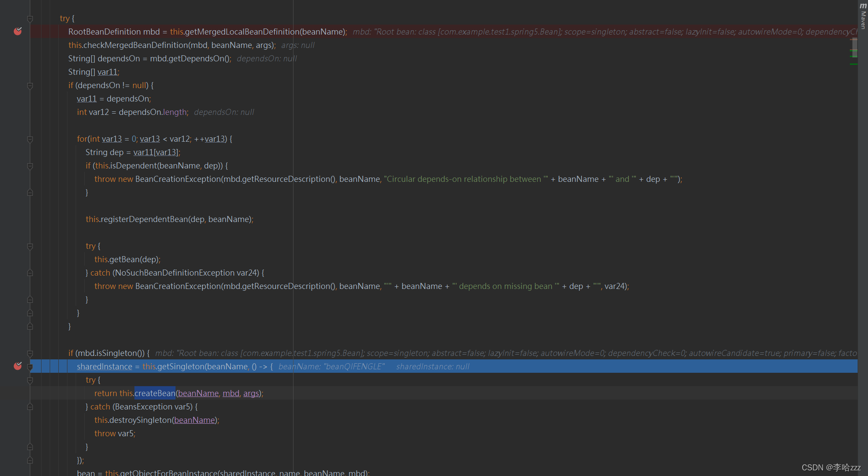Screen dimensions: 868x476
Task: Fold the try block containing this.getBean(dep)
Action: tap(30, 247)
